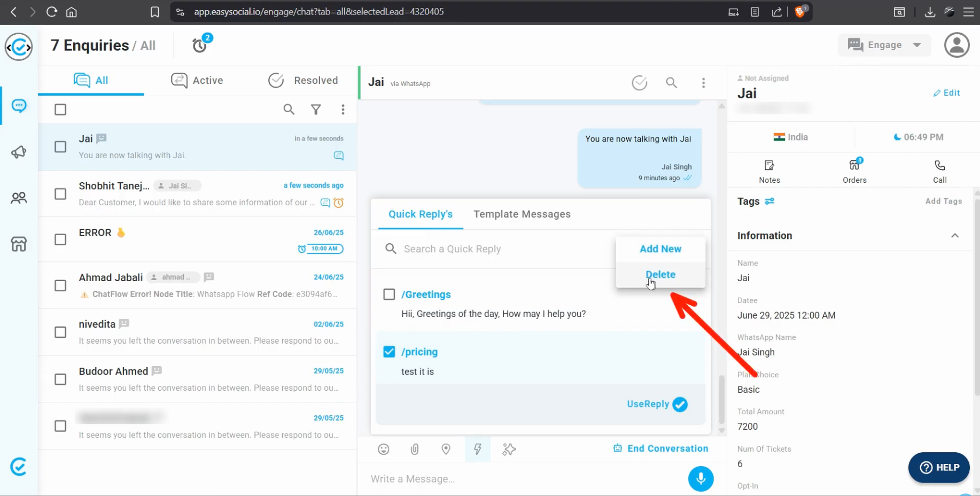The width and height of the screenshot is (980, 496).
Task: Click the emoji picker icon
Action: (x=383, y=449)
